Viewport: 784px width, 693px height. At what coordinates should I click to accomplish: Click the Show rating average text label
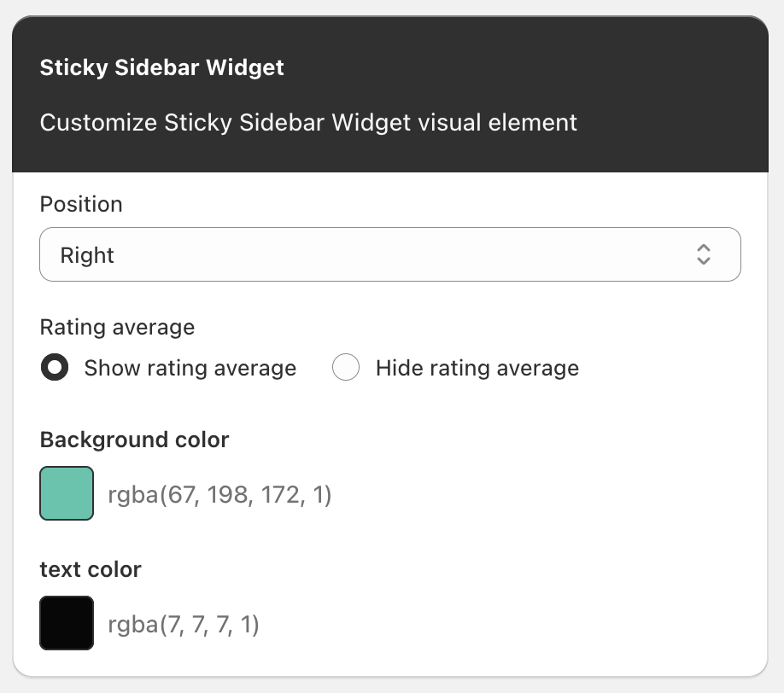click(190, 368)
